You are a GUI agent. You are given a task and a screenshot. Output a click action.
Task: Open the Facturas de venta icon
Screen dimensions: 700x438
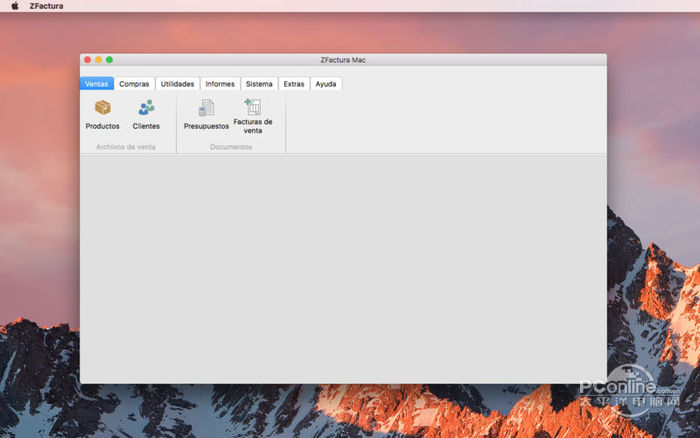pos(253,107)
